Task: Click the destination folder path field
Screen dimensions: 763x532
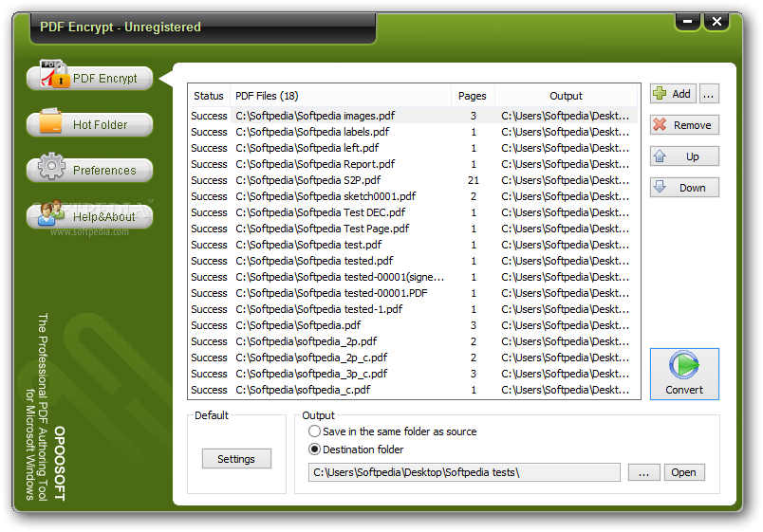Action: 464,472
